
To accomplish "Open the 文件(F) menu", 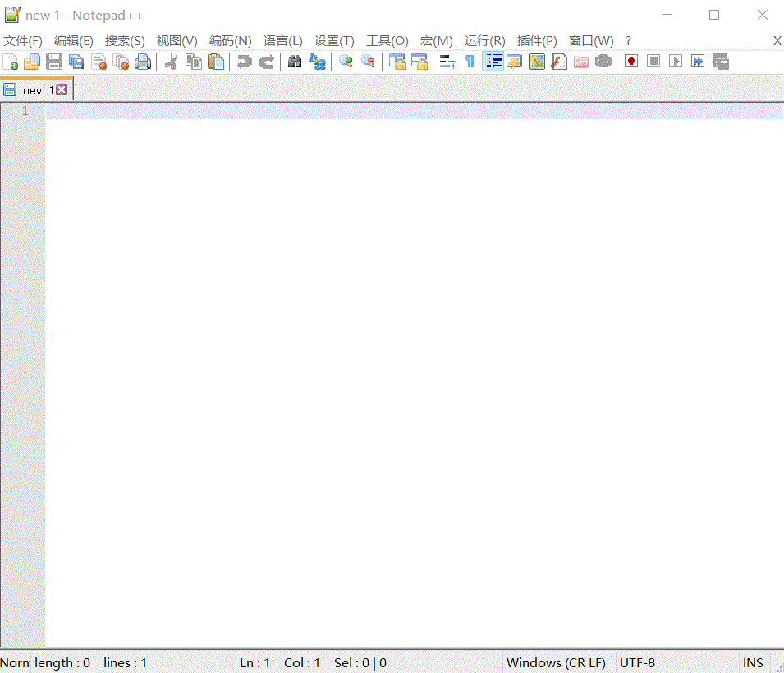I will pos(23,41).
